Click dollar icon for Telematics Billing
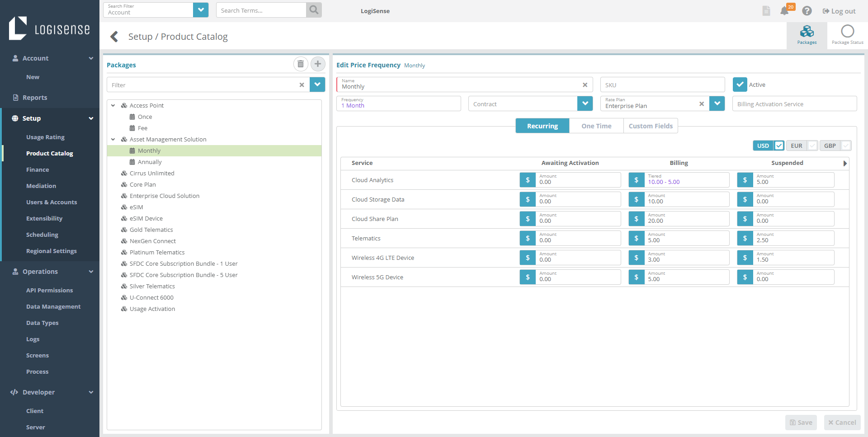This screenshot has height=437, width=868. 636,238
